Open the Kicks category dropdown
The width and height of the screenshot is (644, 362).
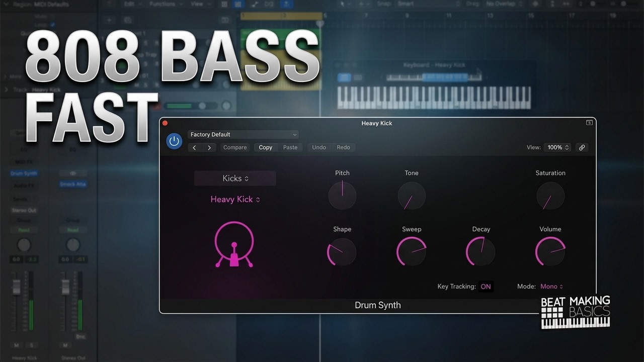[235, 178]
